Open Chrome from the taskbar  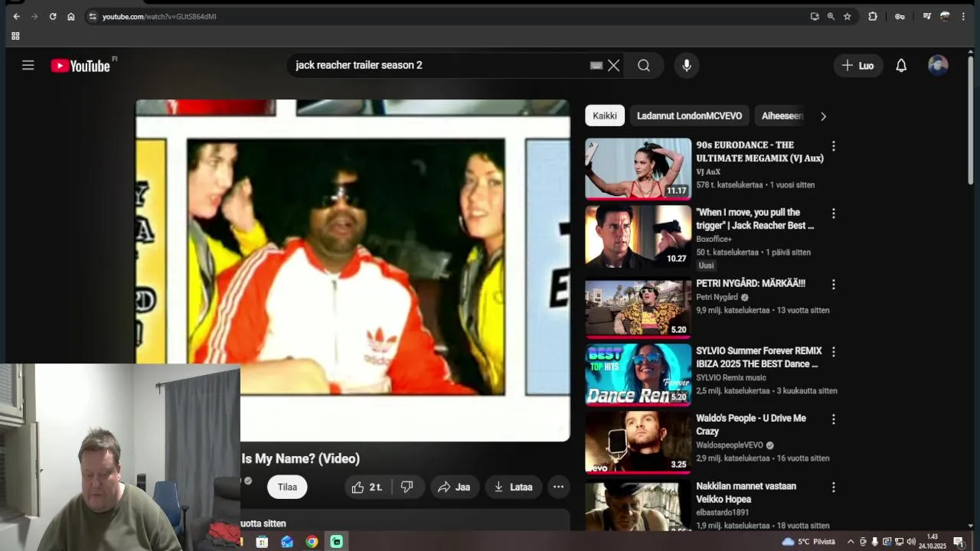(x=312, y=542)
